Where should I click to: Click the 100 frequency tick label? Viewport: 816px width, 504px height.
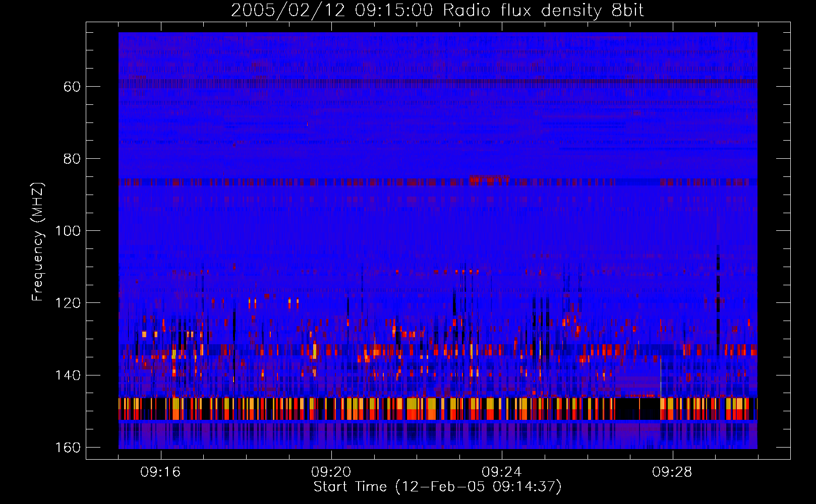coord(68,231)
